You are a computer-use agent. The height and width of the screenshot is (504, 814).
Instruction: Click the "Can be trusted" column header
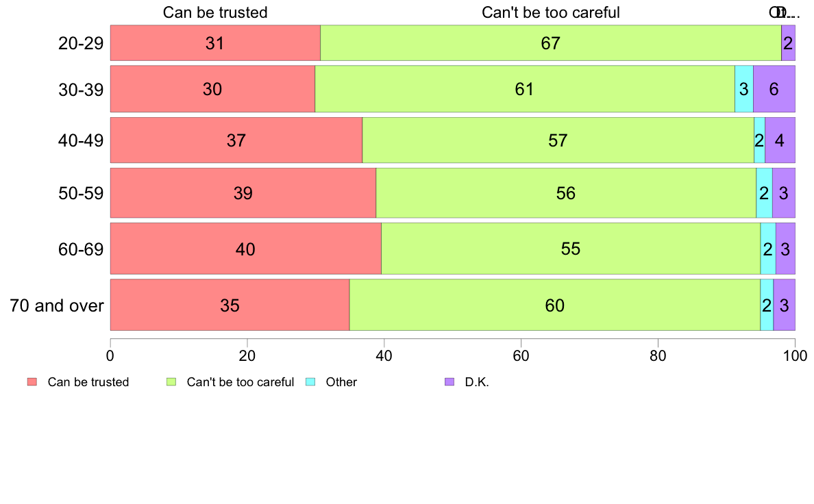pos(214,12)
